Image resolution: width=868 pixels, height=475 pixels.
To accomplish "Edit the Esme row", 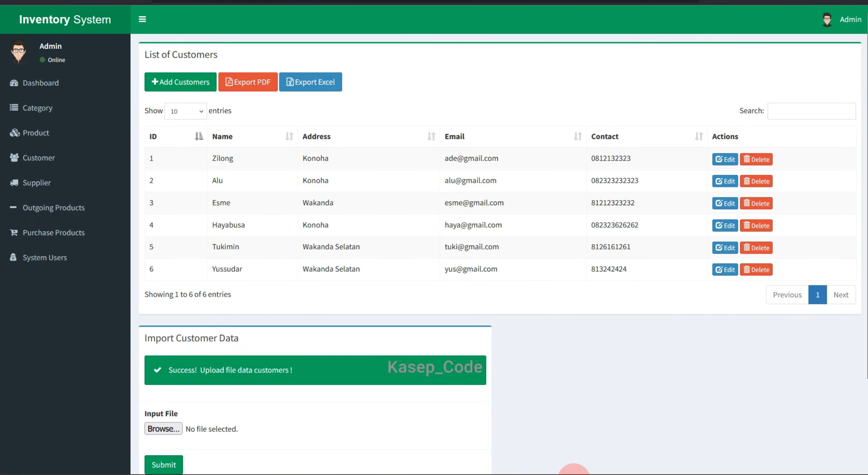I will coord(725,203).
